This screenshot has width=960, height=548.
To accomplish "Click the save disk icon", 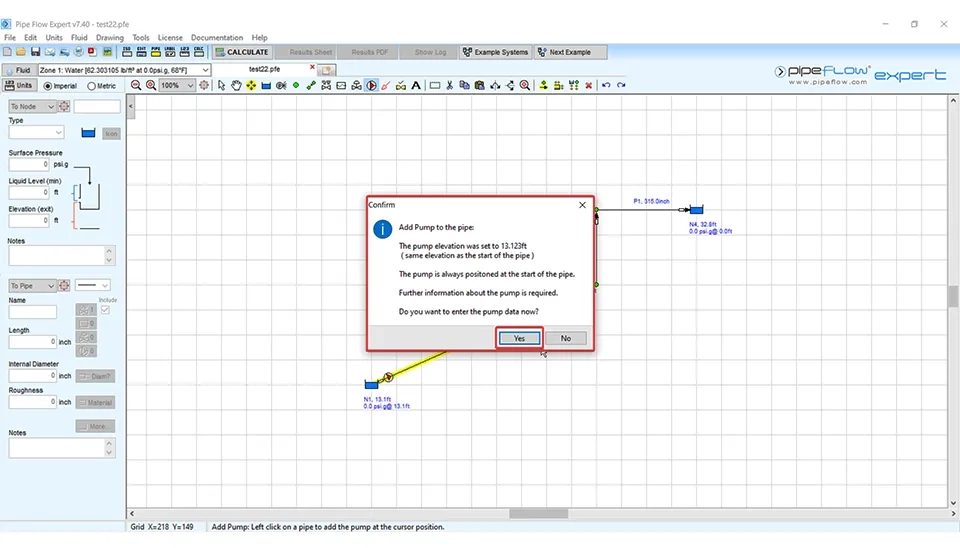I will pyautogui.click(x=35, y=52).
